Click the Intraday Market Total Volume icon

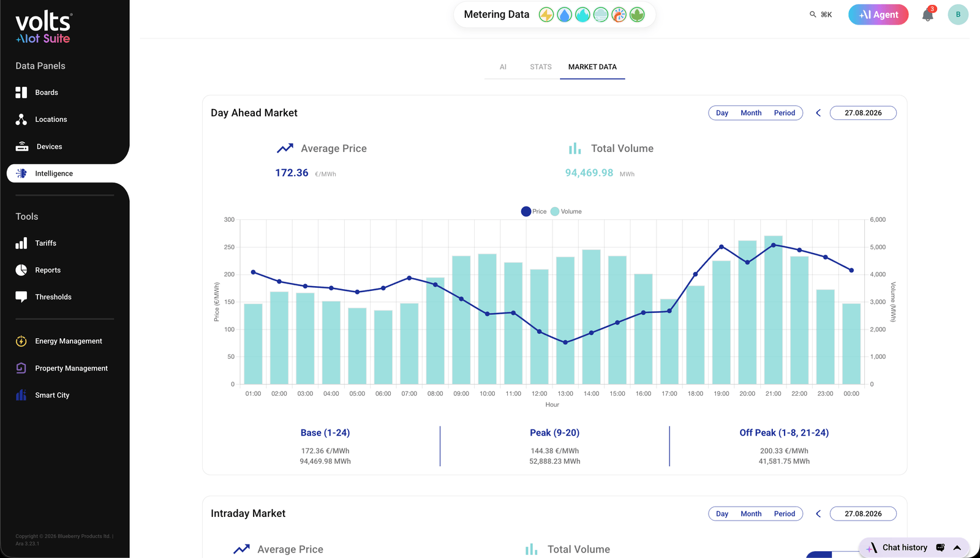tap(531, 549)
